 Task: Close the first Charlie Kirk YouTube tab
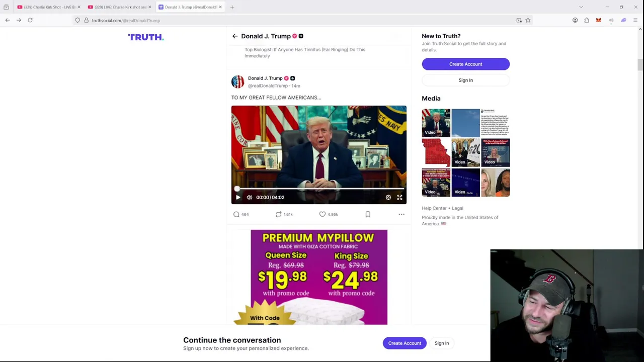coord(78,7)
